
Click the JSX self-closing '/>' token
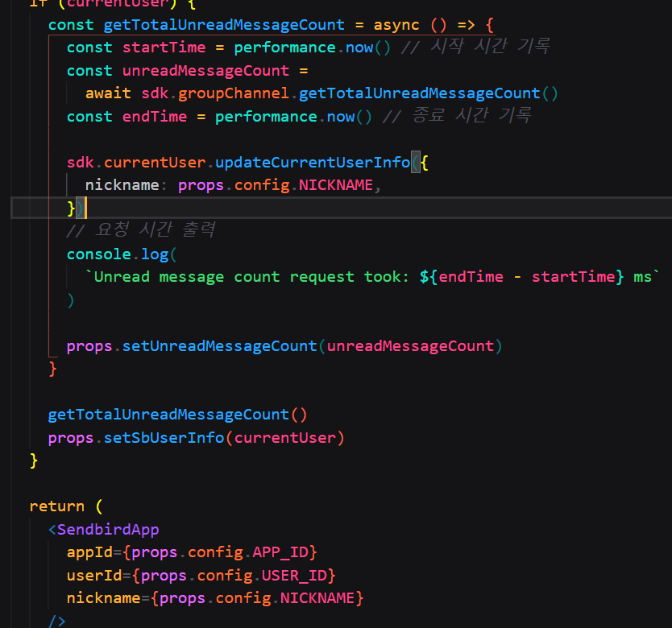pos(57,621)
